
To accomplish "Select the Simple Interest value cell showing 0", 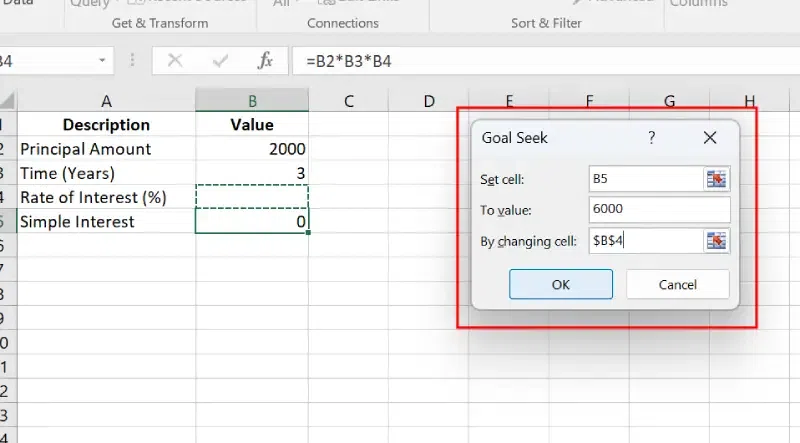I will [252, 222].
